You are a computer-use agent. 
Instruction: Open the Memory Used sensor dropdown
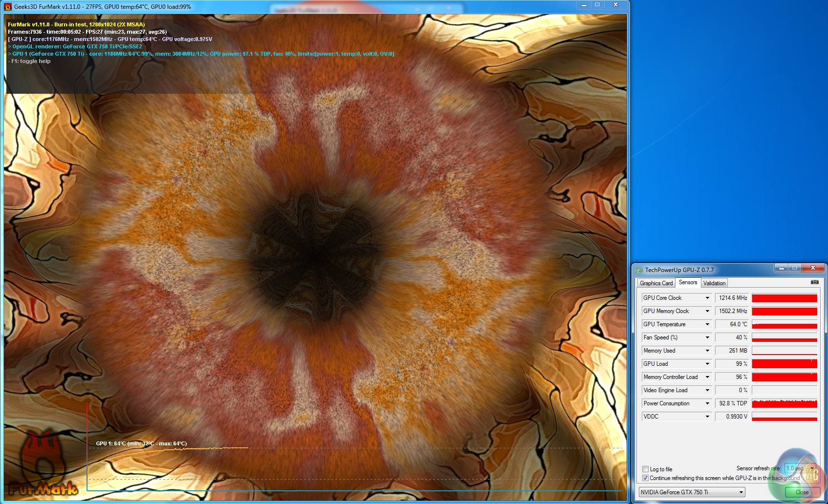pyautogui.click(x=707, y=351)
